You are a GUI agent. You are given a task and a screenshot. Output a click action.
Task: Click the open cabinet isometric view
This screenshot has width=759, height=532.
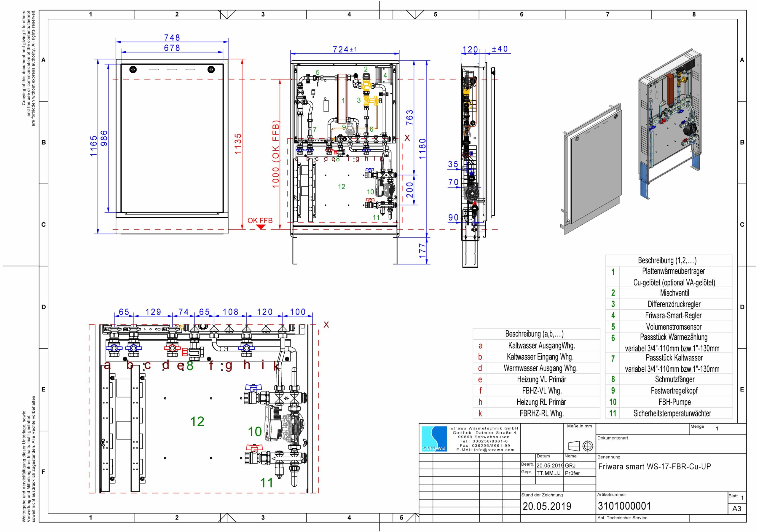(x=670, y=124)
